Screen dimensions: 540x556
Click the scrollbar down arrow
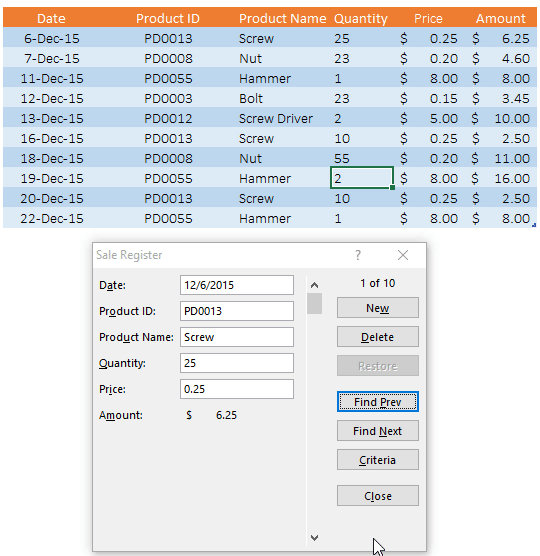point(314,538)
